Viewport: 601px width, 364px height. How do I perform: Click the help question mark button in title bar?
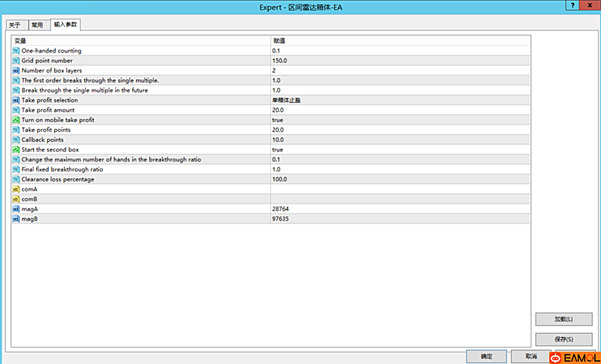tap(572, 6)
